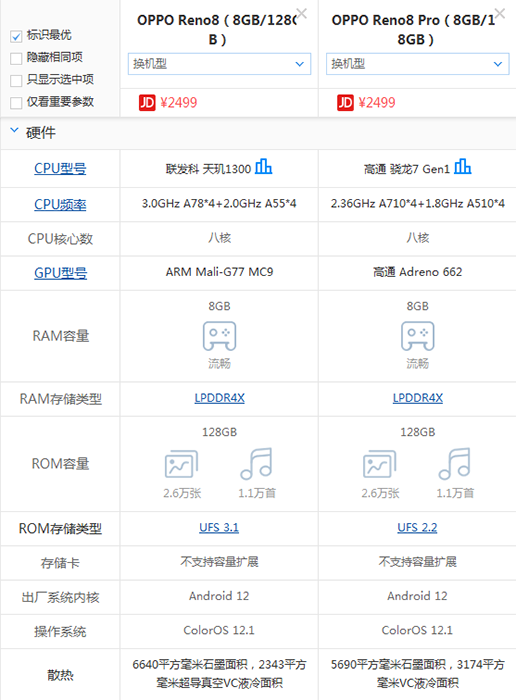The image size is (516, 700).
Task: Click the OPPO Reno8 (8GB/128GB) title
Action: pyautogui.click(x=217, y=29)
